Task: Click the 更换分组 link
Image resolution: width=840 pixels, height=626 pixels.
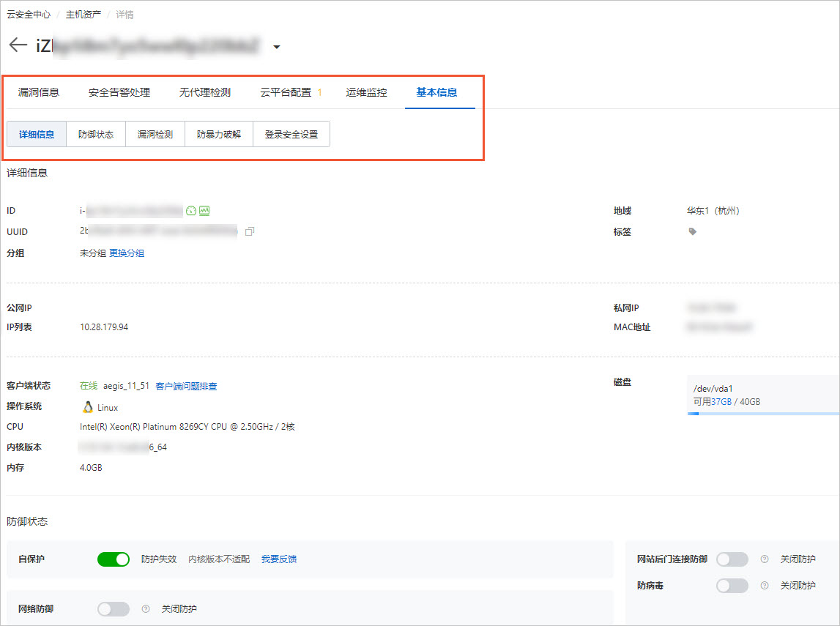Action: [127, 253]
